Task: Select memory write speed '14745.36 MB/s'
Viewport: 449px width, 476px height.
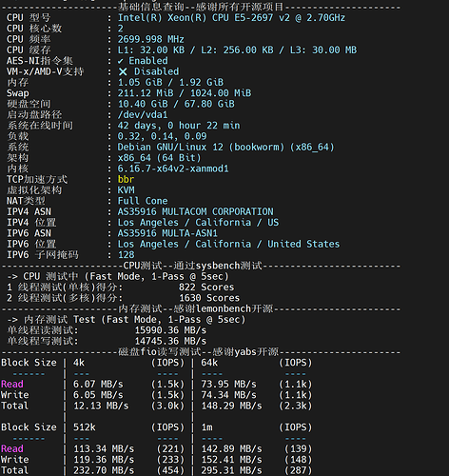Action: click(x=170, y=342)
